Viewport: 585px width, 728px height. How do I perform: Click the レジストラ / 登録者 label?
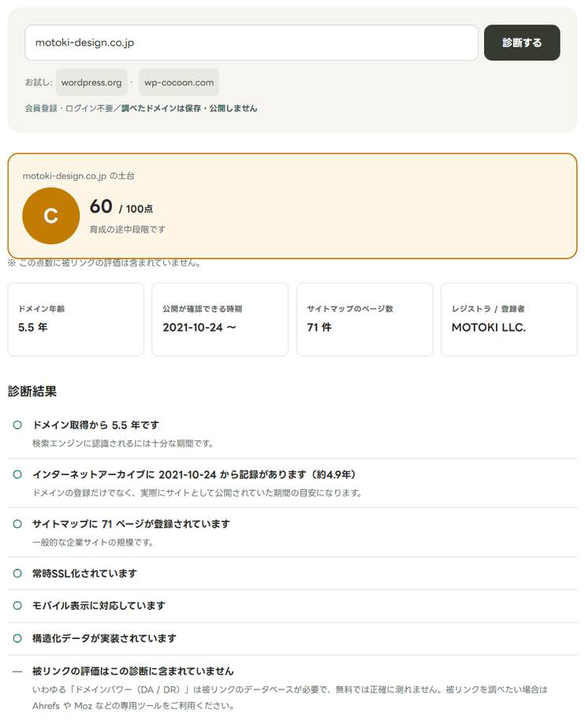(x=488, y=309)
